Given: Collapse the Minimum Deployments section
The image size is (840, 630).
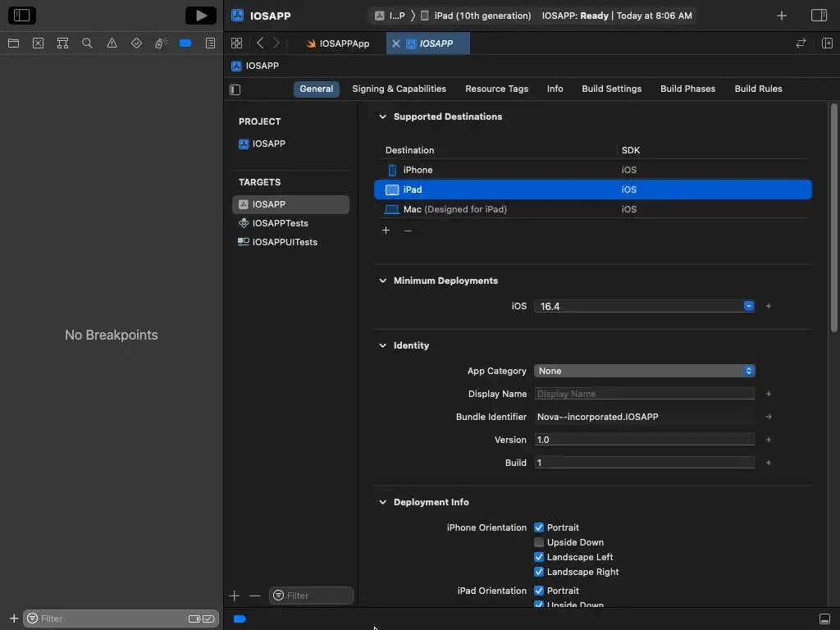Looking at the screenshot, I should 382,281.
